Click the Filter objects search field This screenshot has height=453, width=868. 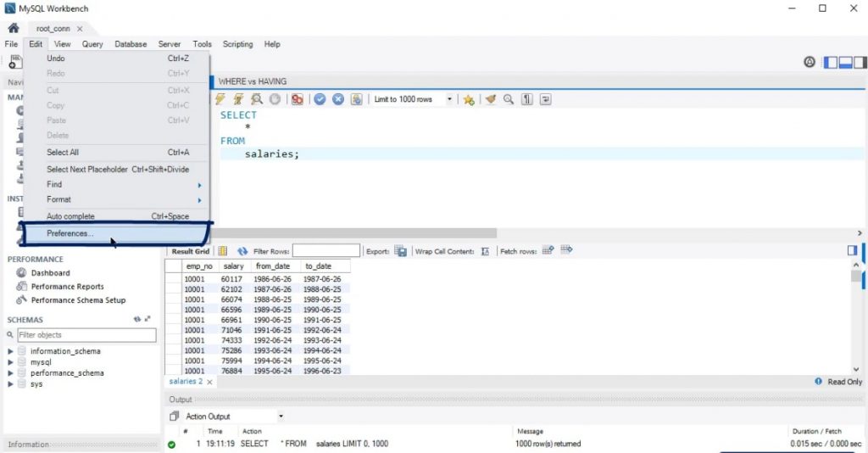click(86, 335)
